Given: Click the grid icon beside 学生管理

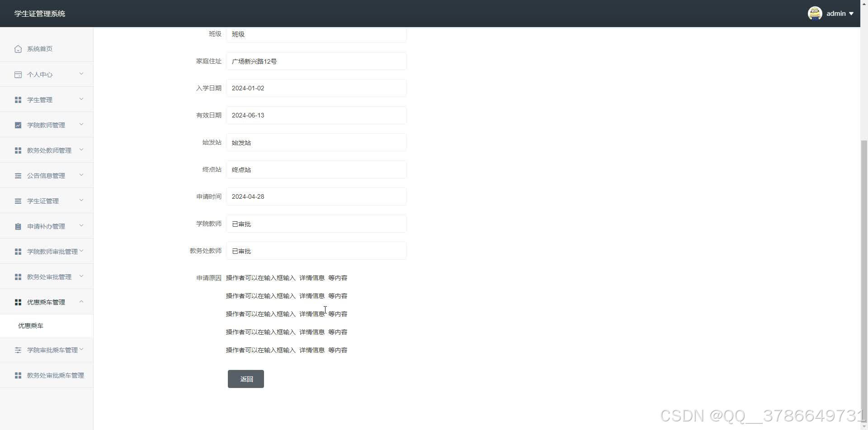Looking at the screenshot, I should point(18,100).
